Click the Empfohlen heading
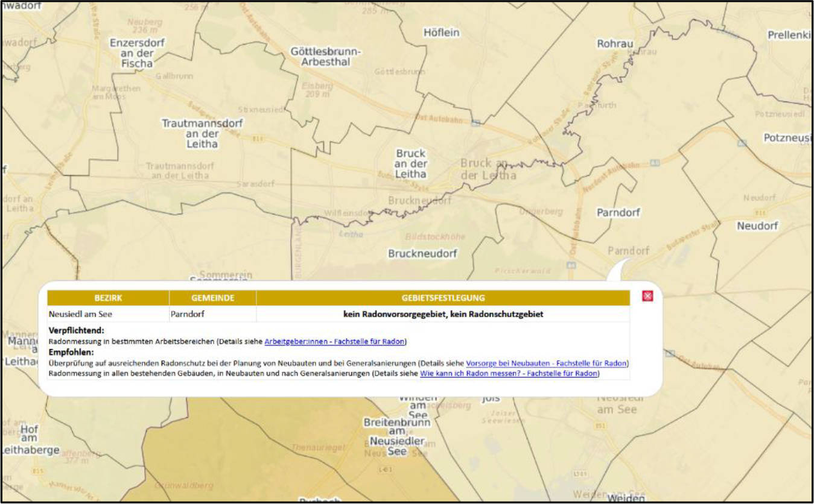 click(71, 353)
